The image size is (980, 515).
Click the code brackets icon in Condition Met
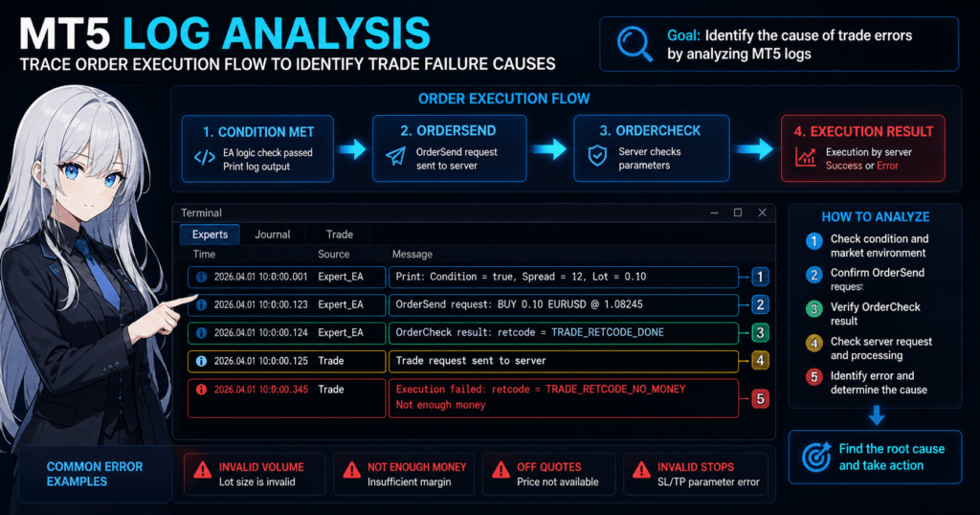205,158
